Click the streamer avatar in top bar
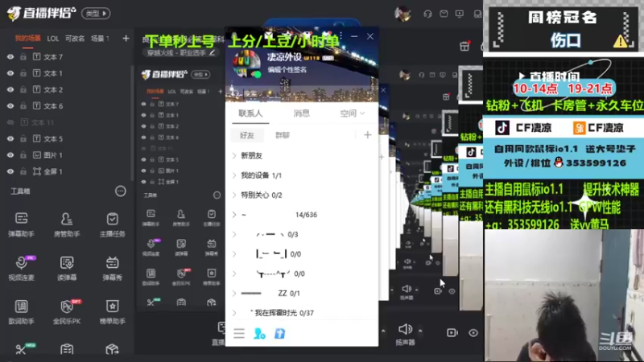This screenshot has width=644, height=362. click(402, 14)
